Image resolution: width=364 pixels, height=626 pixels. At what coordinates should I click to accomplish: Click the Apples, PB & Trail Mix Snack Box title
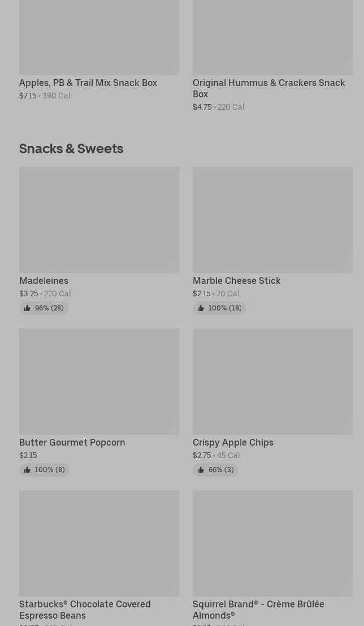pos(88,83)
